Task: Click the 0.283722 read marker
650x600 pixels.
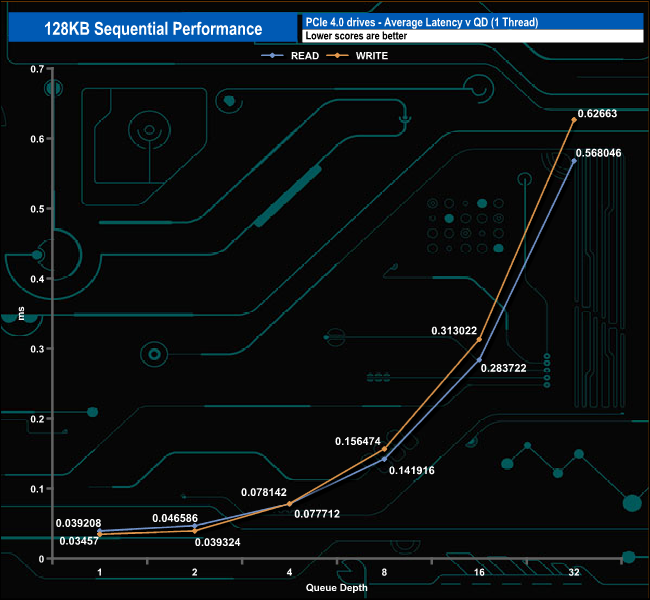Action: 479,360
